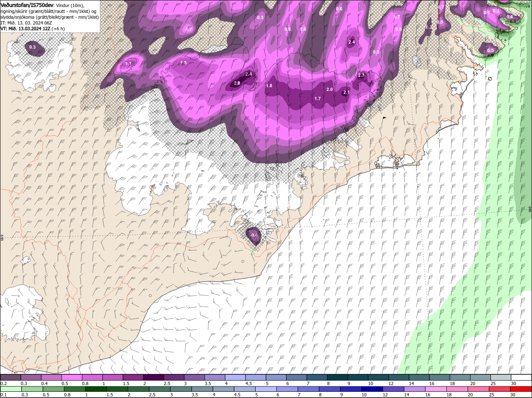
Task: Click the 2.8 precipitation value on the map
Action: (x=237, y=83)
